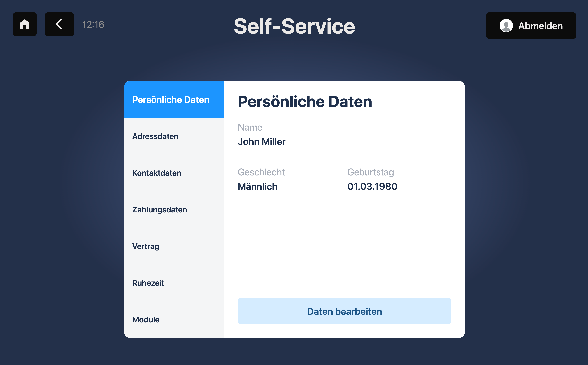Click the user avatar icon

pos(506,26)
